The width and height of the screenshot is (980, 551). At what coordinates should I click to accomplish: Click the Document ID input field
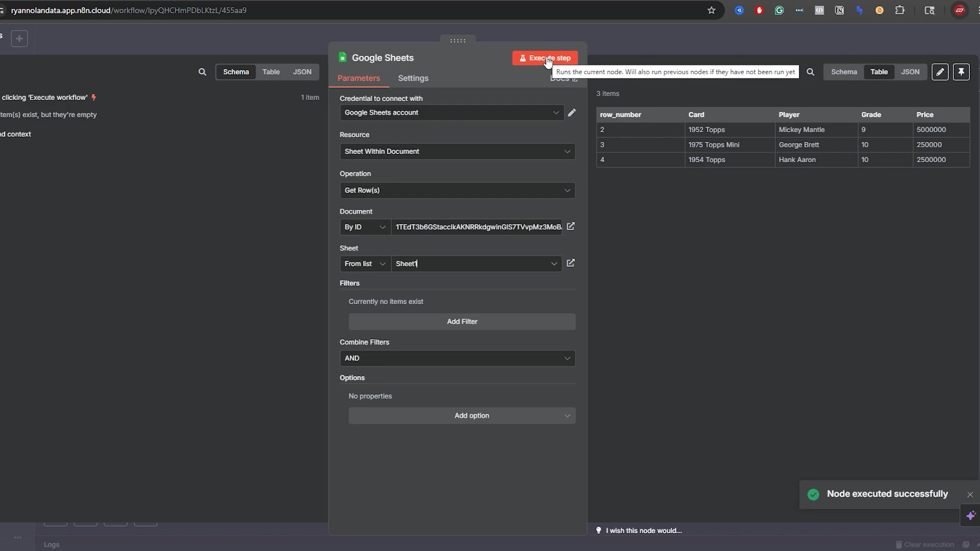(x=476, y=227)
